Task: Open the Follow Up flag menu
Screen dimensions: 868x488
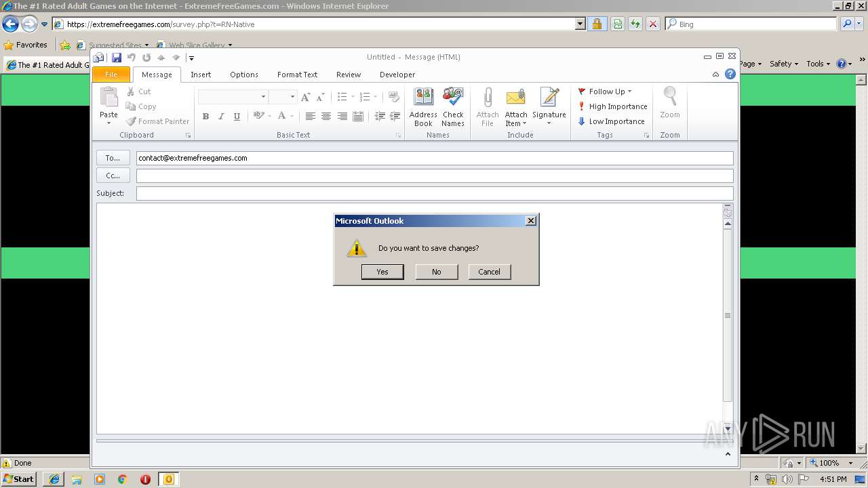Action: [x=604, y=91]
